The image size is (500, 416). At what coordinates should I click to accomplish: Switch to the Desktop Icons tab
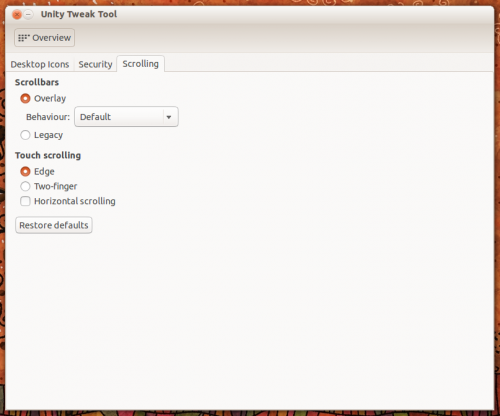[40, 64]
